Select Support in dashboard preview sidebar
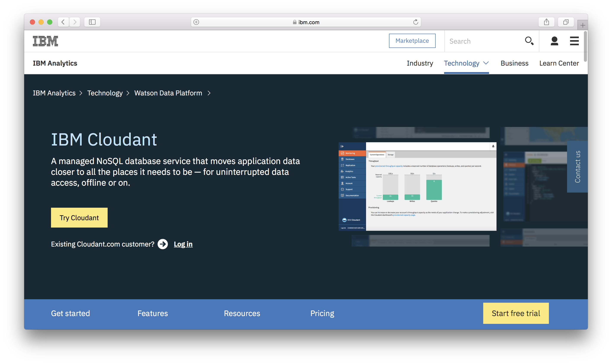This screenshot has width=612, height=364. pos(352,189)
